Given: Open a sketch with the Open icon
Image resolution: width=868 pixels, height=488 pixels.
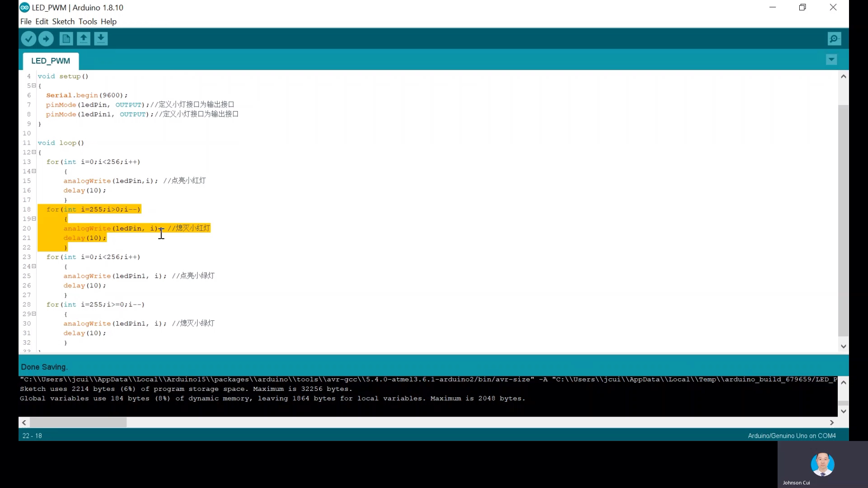Looking at the screenshot, I should (84, 39).
